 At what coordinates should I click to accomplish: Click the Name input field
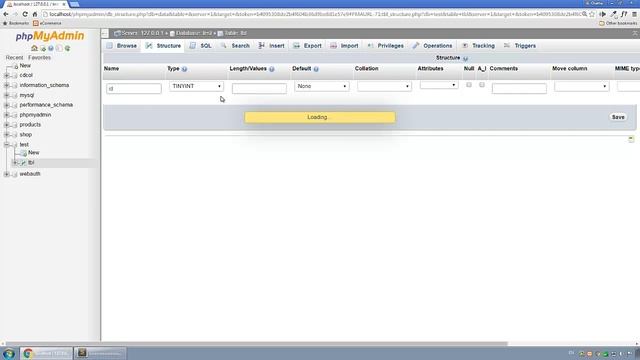134,88
